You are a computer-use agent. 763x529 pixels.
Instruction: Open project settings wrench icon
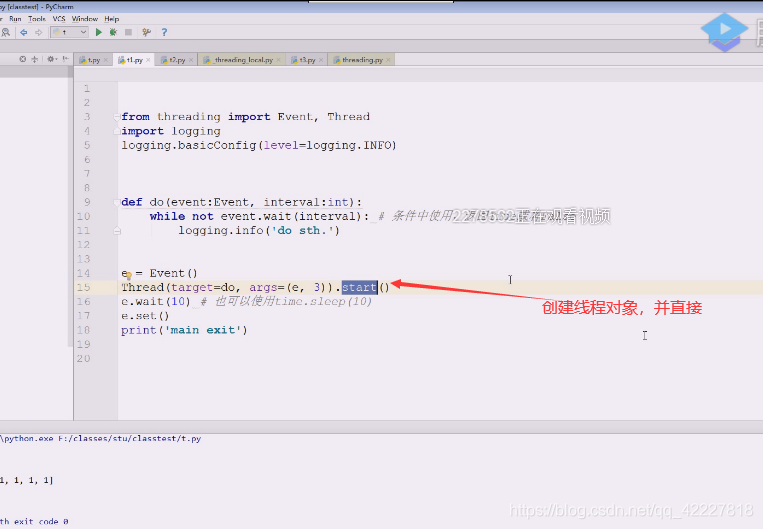(x=146, y=32)
